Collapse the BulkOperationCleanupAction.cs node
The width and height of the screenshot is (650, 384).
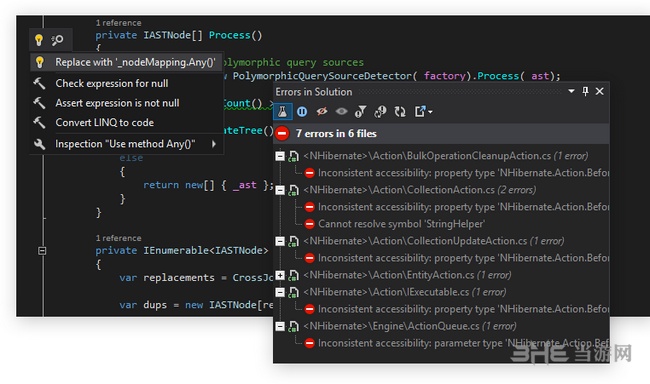(280, 156)
